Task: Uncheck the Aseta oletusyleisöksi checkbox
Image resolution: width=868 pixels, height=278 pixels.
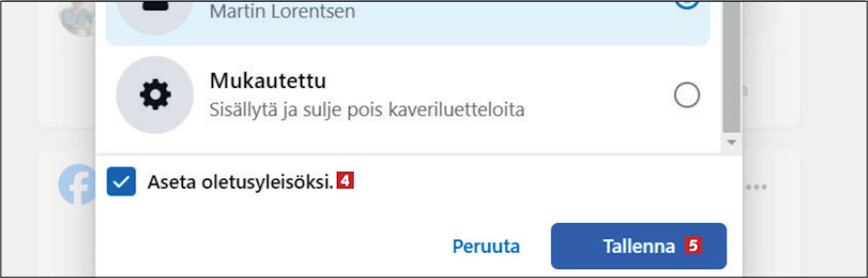Action: [122, 181]
